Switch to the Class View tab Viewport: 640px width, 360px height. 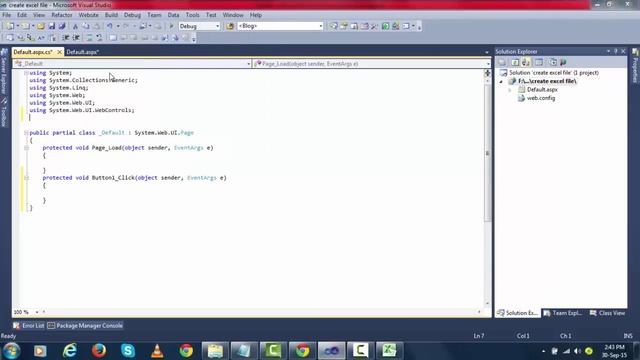pyautogui.click(x=607, y=313)
